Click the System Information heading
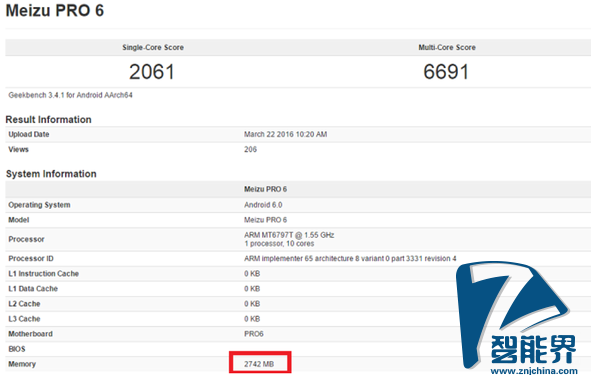591x375 pixels. pos(51,174)
